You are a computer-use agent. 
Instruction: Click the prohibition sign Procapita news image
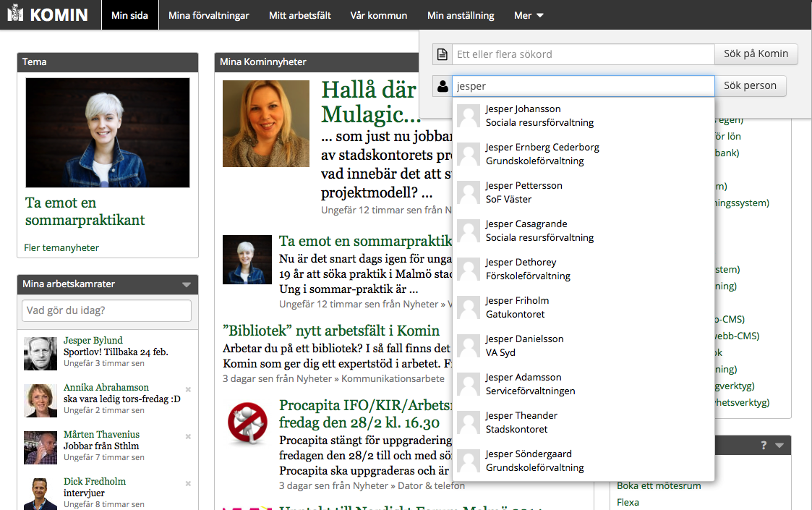pyautogui.click(x=247, y=422)
